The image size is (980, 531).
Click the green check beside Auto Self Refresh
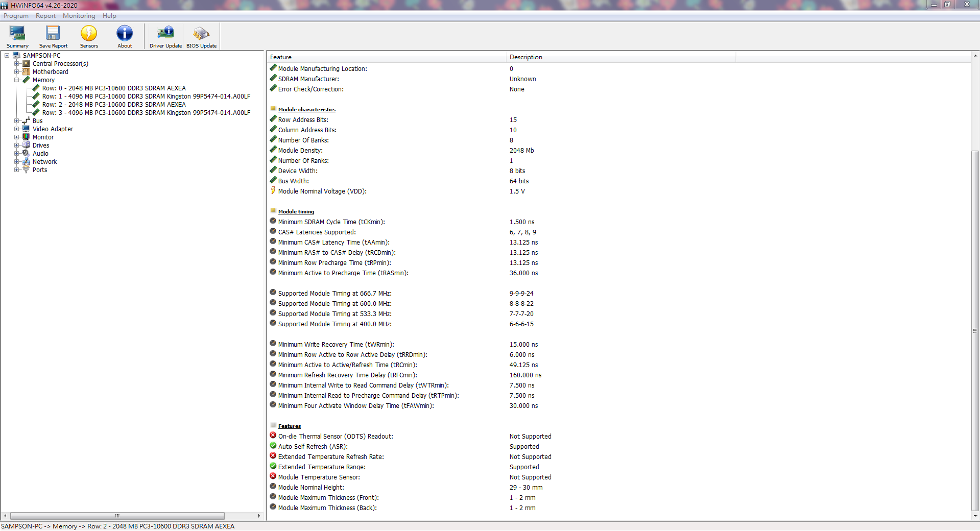tap(273, 446)
